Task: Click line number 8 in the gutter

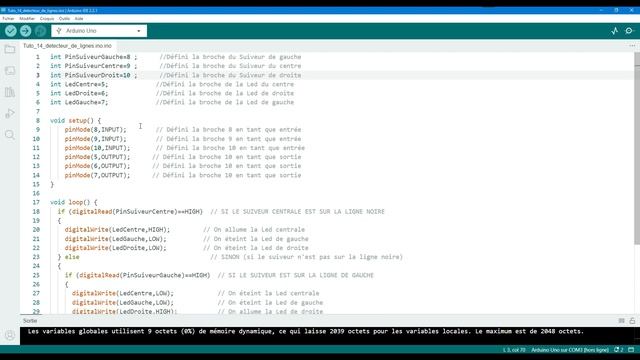Action: point(38,120)
